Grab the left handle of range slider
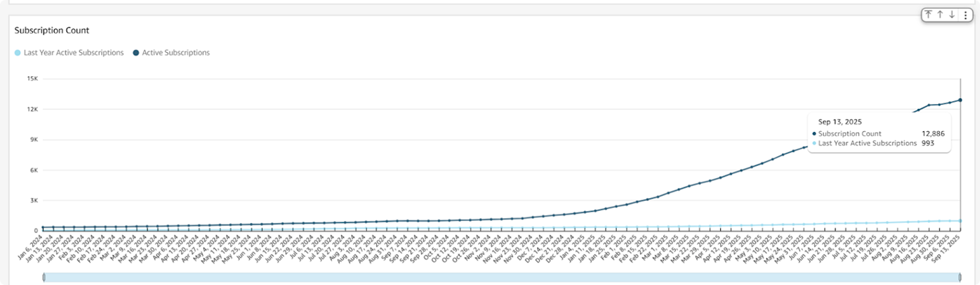 tap(43, 276)
